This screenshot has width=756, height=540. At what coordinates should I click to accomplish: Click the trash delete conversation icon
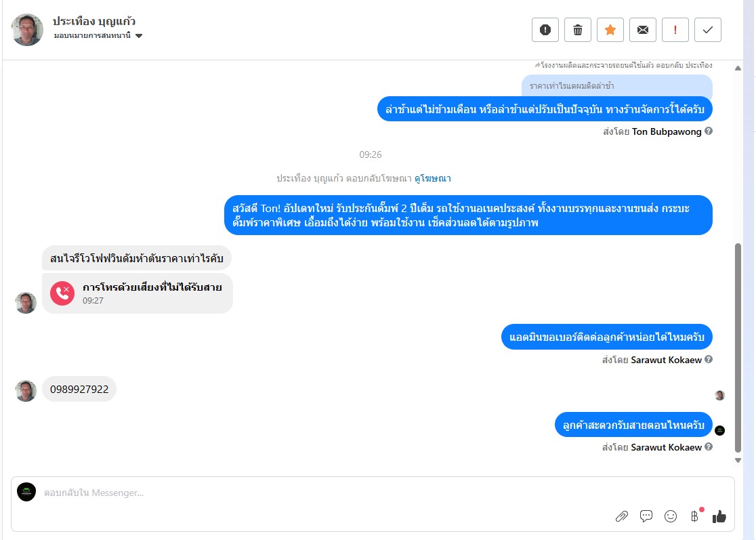[578, 30]
